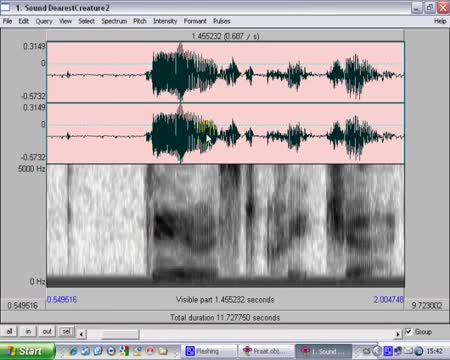Image resolution: width=450 pixels, height=360 pixels.
Task: Open the File menu
Action: click(7, 21)
